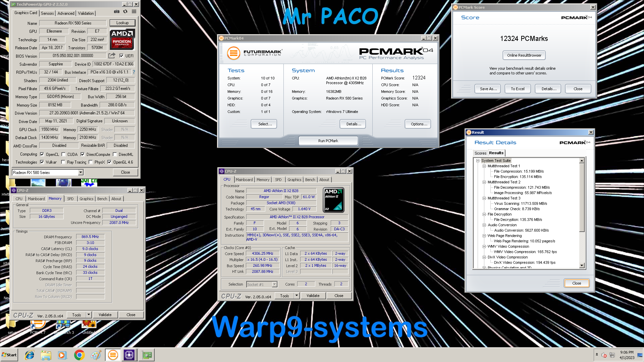Toggle the OpenGL 4.6 checkbox
The image size is (644, 362).
coord(109,162)
